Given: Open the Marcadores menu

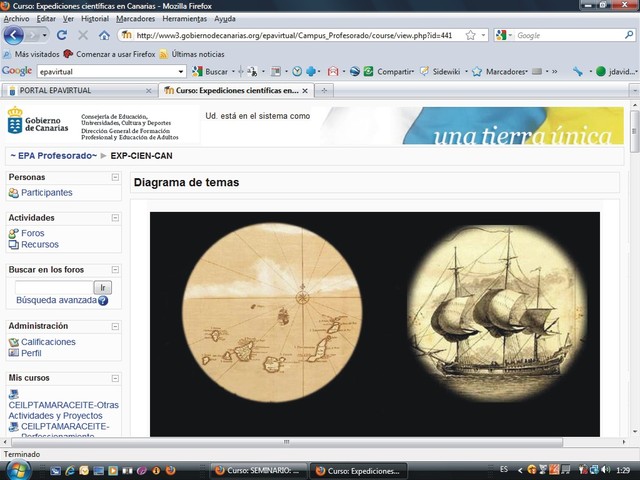Looking at the screenshot, I should pos(136,19).
